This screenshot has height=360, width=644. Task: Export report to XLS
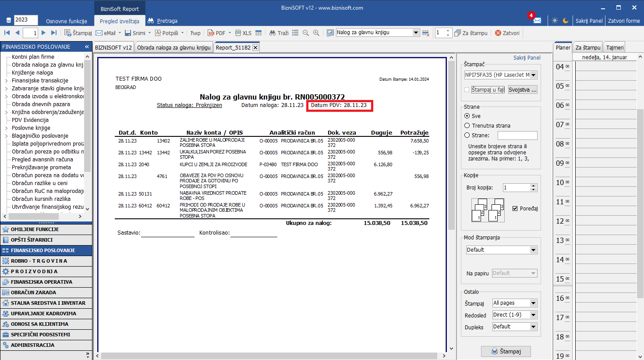pos(243,33)
